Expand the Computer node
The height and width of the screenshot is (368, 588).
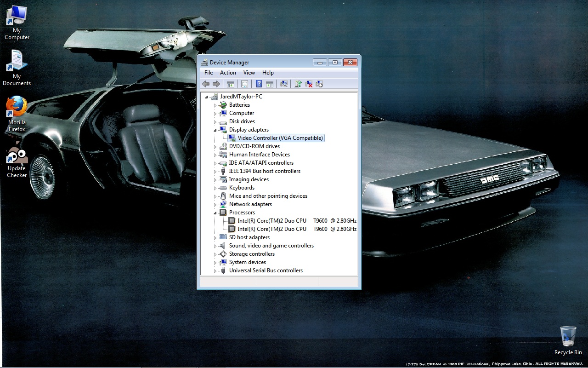(x=215, y=114)
